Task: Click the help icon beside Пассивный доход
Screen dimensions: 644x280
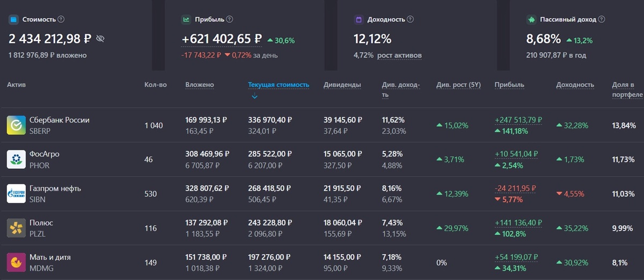Action: click(x=602, y=19)
